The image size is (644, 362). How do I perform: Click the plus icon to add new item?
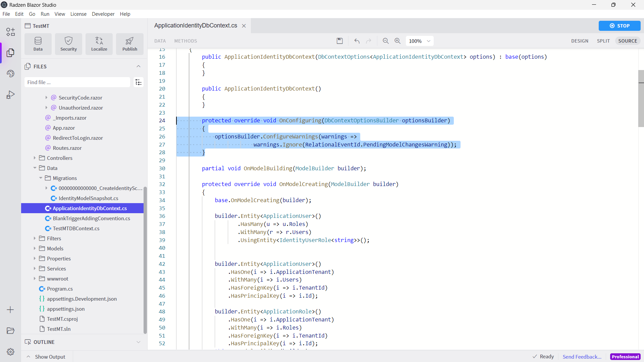(10, 310)
